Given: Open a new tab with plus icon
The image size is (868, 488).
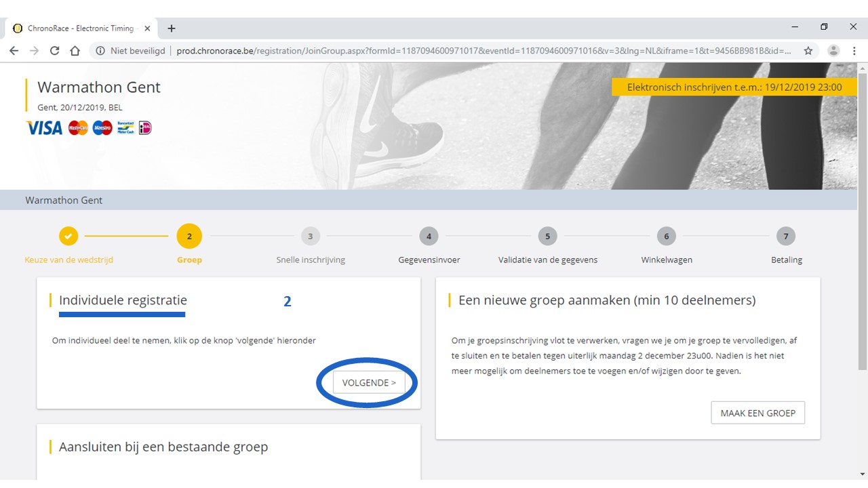Looking at the screenshot, I should 172,28.
